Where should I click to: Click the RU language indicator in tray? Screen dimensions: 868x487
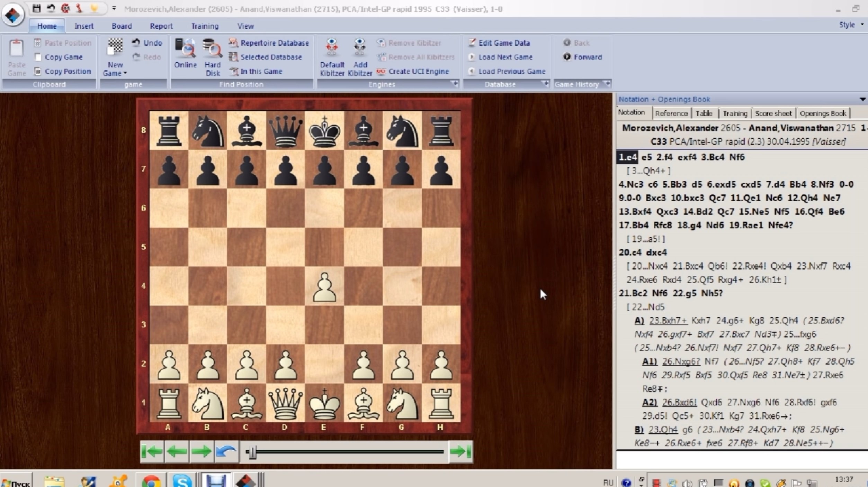[608, 482]
